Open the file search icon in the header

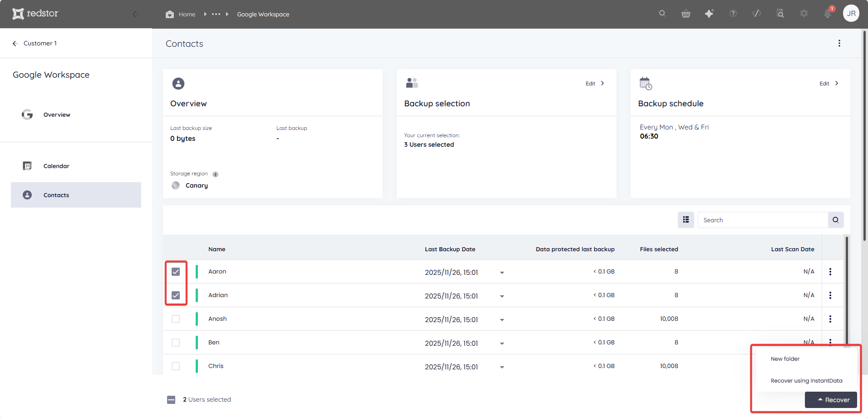[780, 14]
